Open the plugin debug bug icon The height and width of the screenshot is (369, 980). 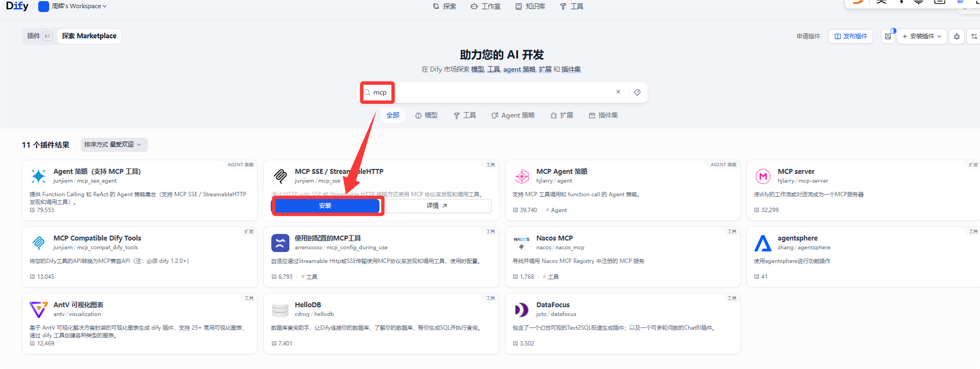[957, 37]
